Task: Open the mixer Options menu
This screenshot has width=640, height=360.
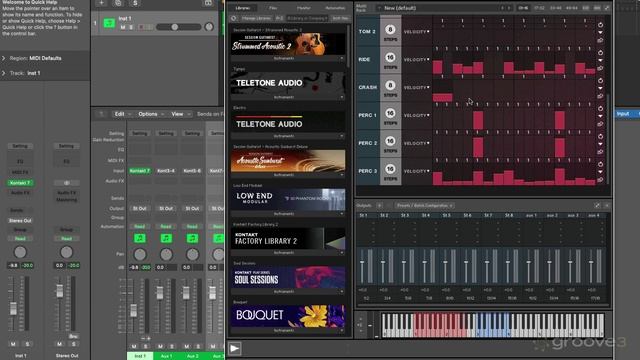Action: pos(150,114)
